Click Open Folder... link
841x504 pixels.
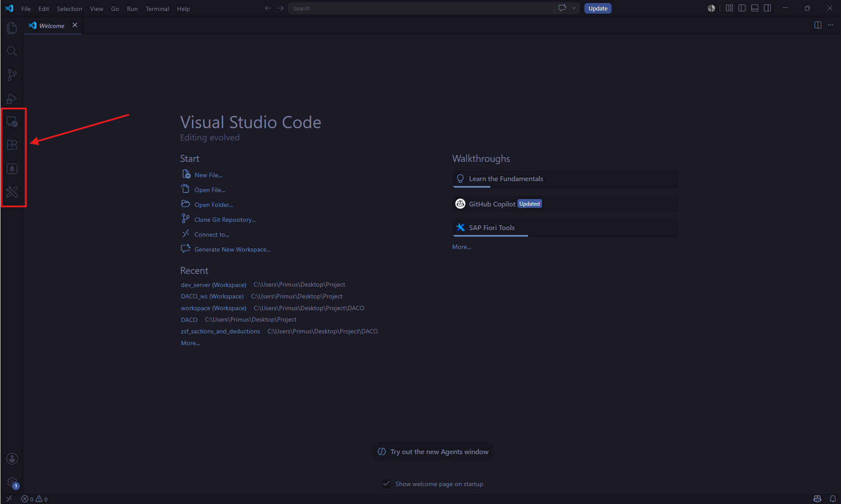click(214, 205)
